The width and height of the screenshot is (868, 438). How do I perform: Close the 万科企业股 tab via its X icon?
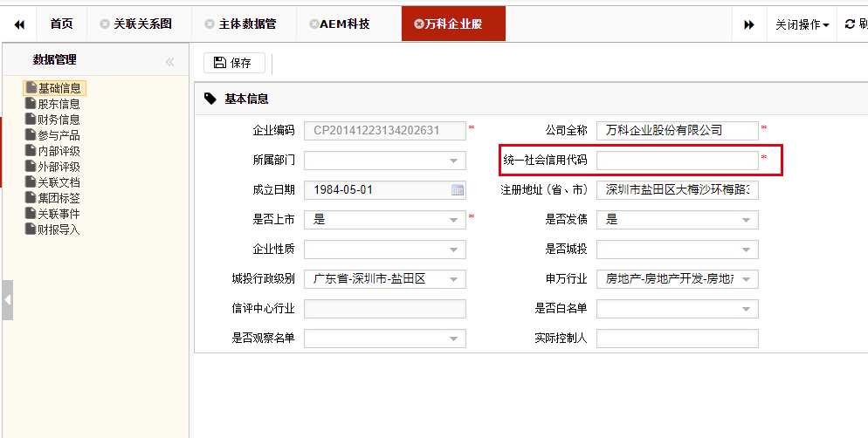pos(418,24)
